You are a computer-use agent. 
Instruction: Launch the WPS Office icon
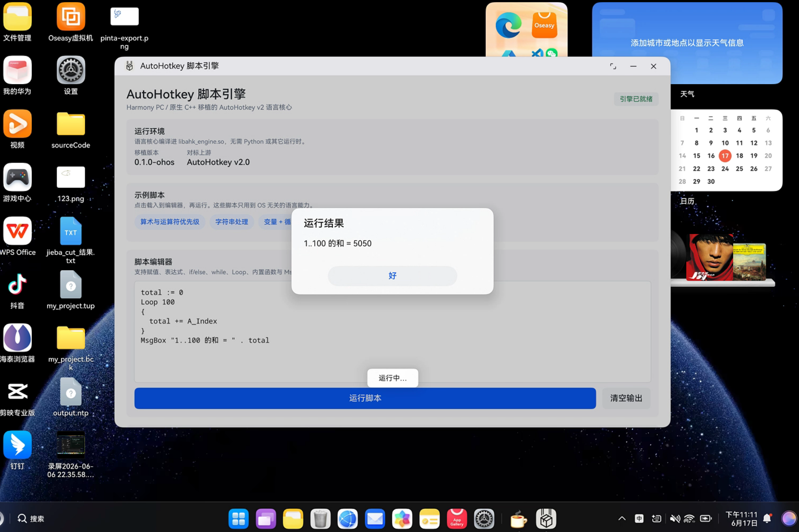tap(17, 231)
